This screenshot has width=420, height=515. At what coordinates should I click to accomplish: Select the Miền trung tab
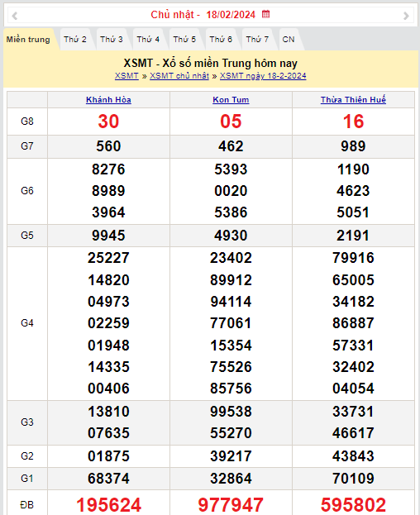tap(28, 40)
